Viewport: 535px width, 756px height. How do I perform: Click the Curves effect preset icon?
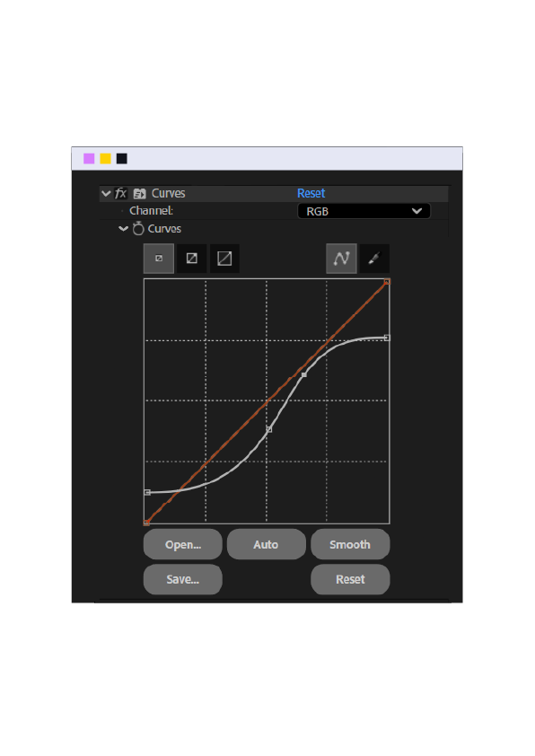(140, 194)
